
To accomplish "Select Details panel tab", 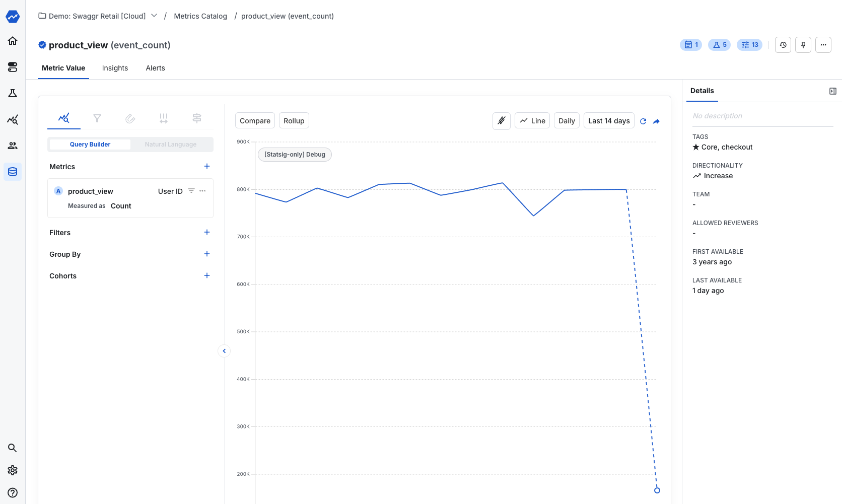I will coord(702,91).
